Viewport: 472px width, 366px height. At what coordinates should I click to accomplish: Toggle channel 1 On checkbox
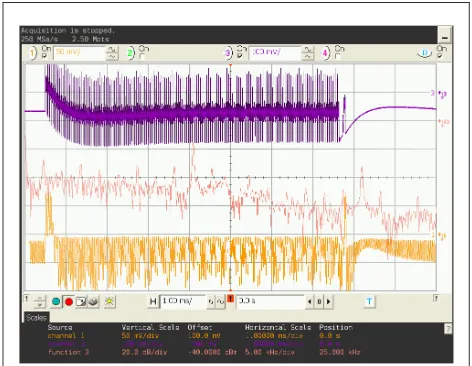pyautogui.click(x=44, y=57)
